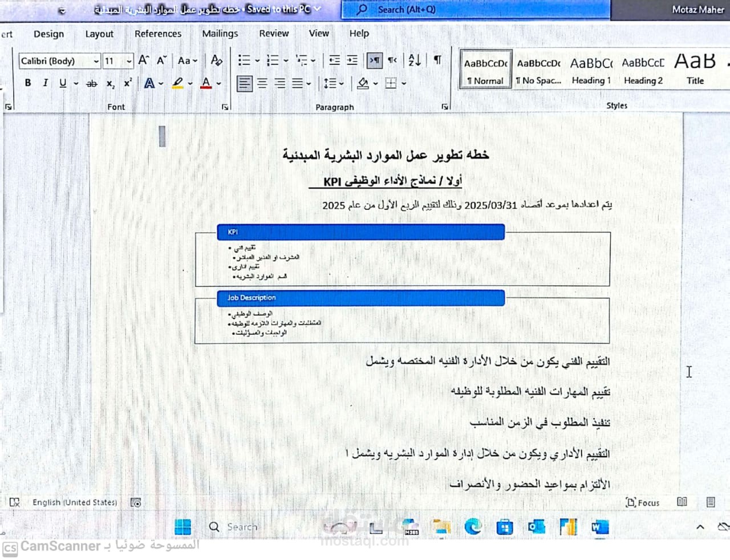Image resolution: width=730 pixels, height=560 pixels.
Task: Open line and paragraph spacing
Action: point(330,83)
